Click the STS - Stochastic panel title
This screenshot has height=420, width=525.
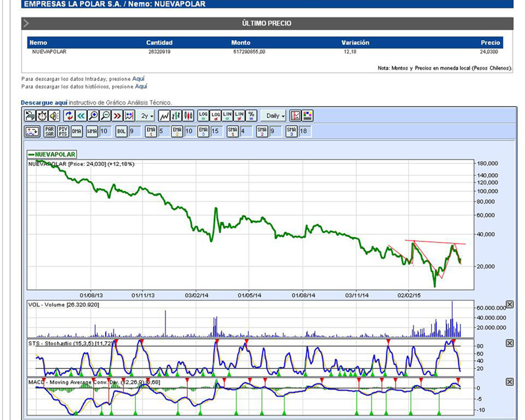tap(71, 344)
